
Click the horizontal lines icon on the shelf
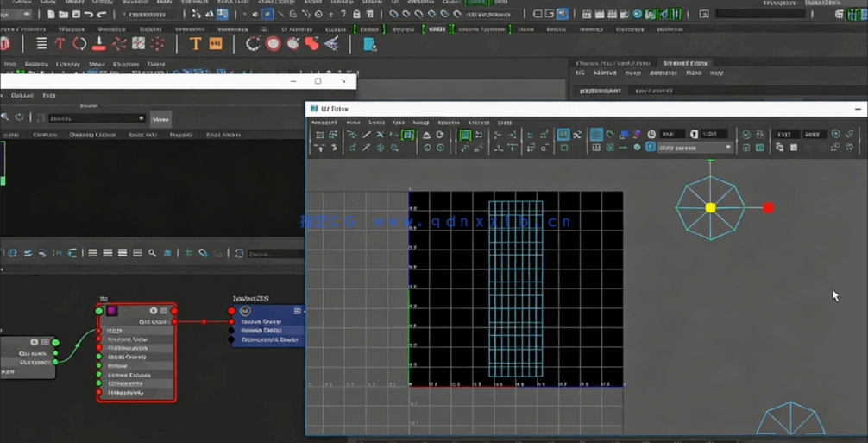click(41, 44)
